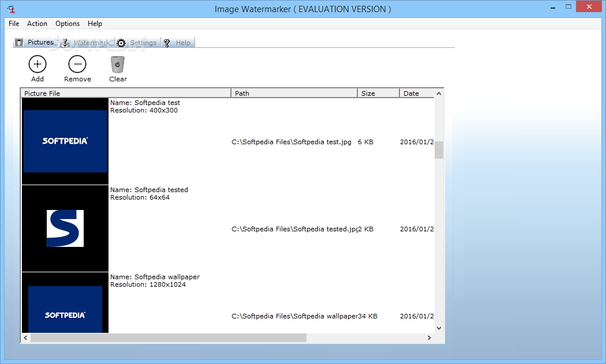
Task: Click the date cell of Softpedia tested row
Action: 417,229
